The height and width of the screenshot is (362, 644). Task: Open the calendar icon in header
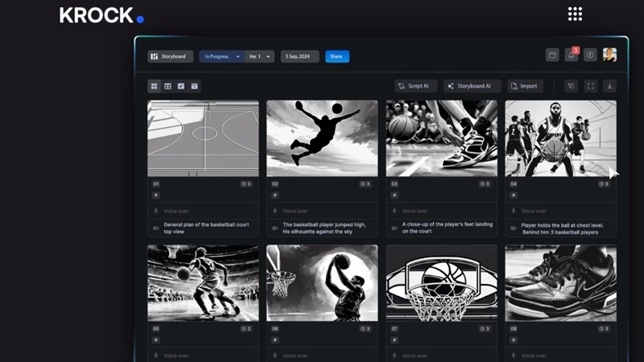tap(552, 55)
